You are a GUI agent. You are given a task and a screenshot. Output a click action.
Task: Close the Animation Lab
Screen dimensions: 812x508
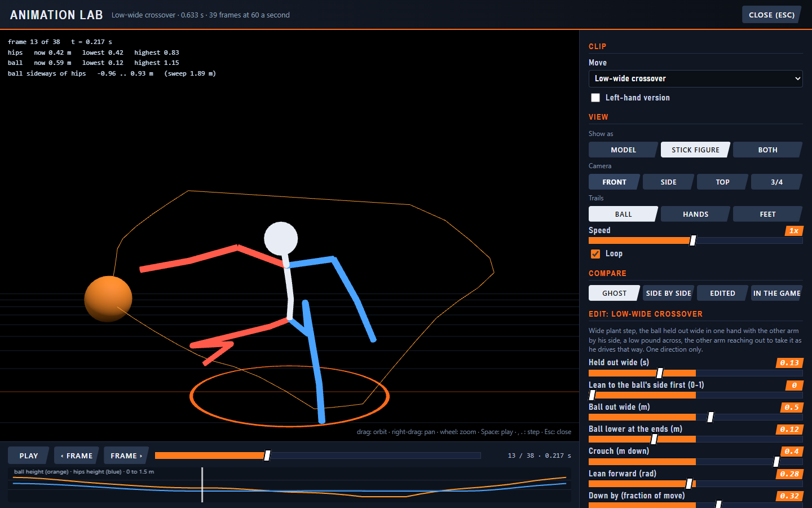[771, 15]
